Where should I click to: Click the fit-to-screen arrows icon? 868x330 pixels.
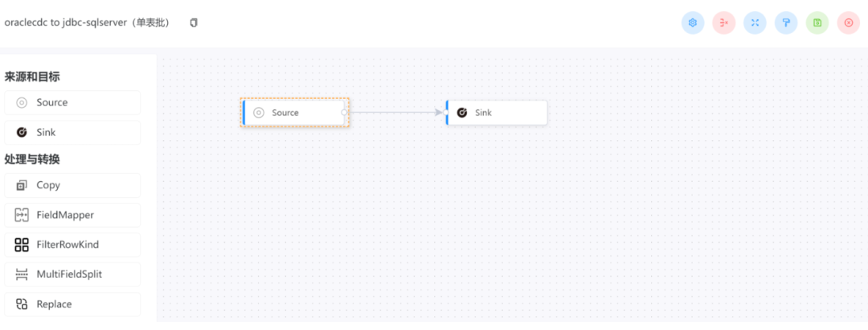tap(755, 23)
